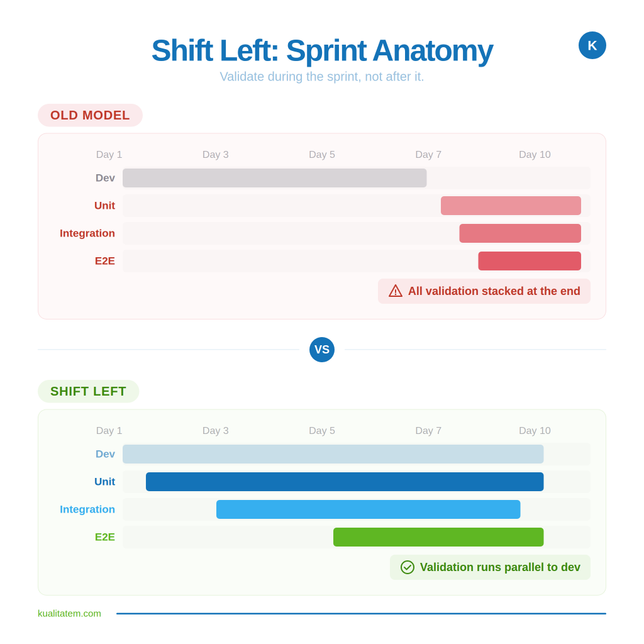Viewport: 644px width, 644px height.
Task: Click the pale blue Dev bar in Shift Left
Action: tap(333, 454)
